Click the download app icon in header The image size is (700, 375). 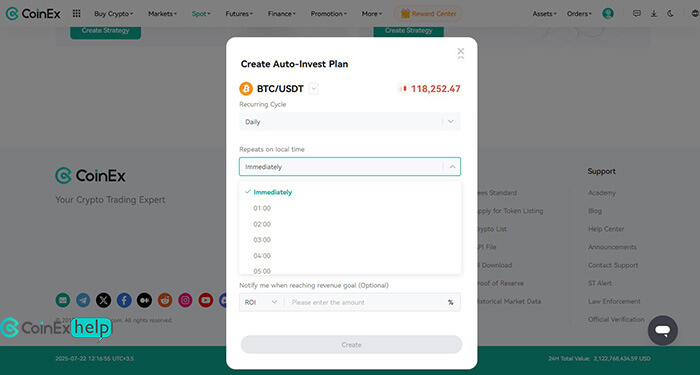[x=654, y=13]
